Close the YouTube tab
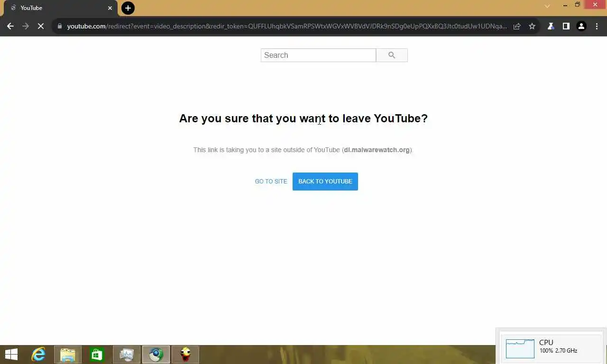 pyautogui.click(x=110, y=8)
